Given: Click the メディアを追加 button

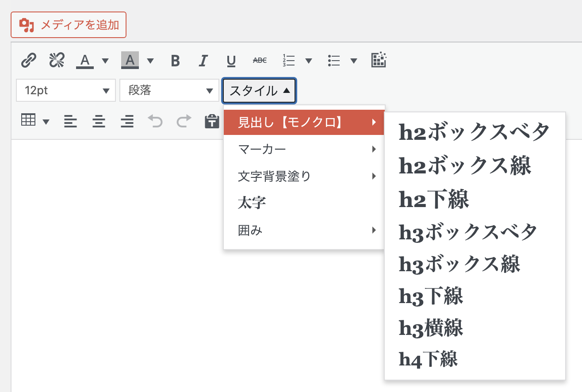Looking at the screenshot, I should click(69, 25).
